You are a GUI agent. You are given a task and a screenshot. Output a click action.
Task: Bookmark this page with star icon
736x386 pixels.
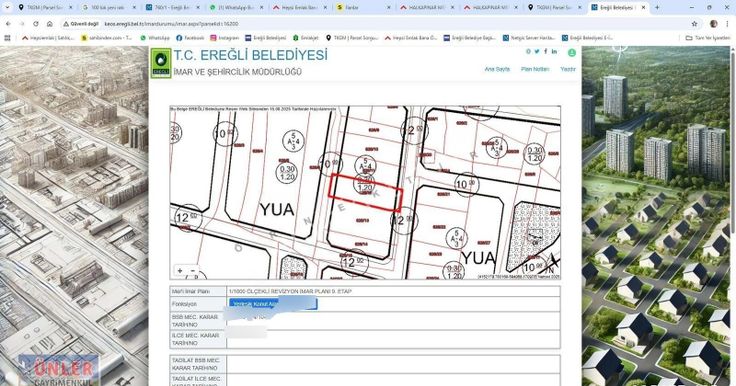coord(694,23)
